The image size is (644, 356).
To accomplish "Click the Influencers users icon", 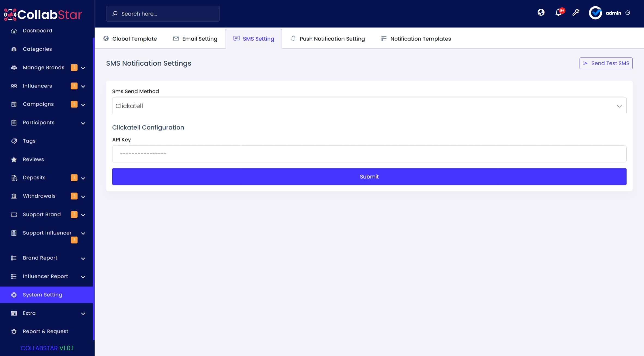I will tap(14, 86).
